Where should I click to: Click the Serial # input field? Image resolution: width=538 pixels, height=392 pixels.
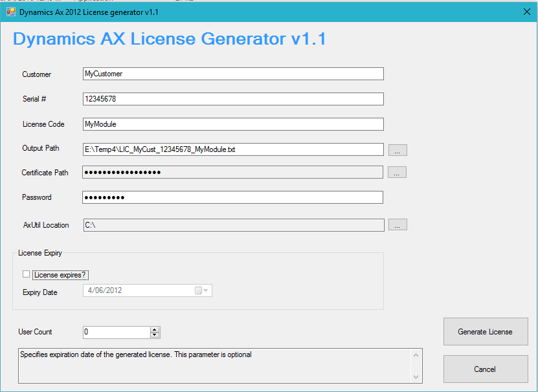[x=233, y=99]
